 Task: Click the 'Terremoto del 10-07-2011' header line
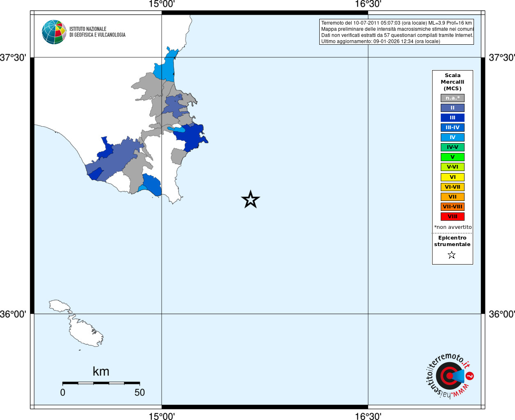pyautogui.click(x=396, y=23)
